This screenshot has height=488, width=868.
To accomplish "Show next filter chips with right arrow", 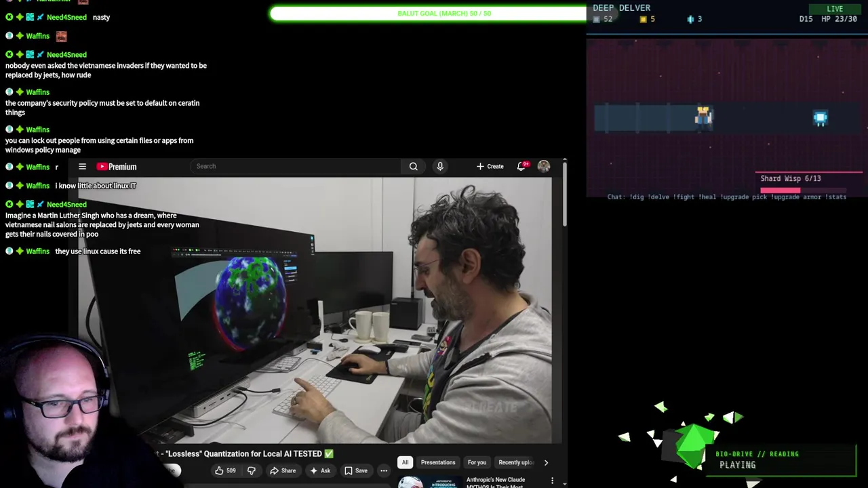I will (546, 462).
